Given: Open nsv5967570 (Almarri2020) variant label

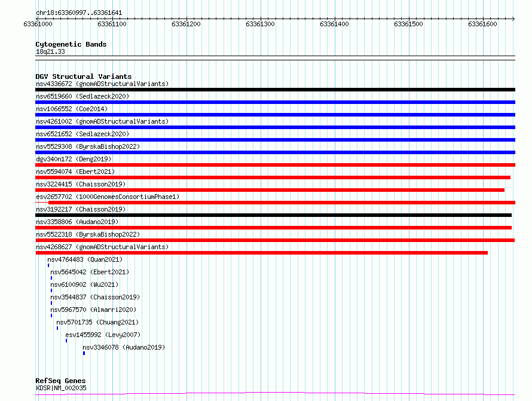Looking at the screenshot, I should (x=93, y=310).
